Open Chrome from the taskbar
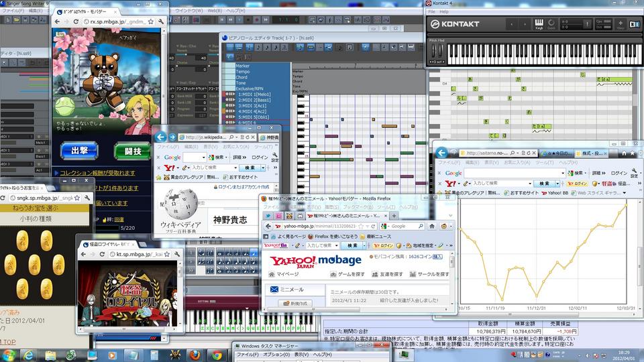 click(x=216, y=355)
